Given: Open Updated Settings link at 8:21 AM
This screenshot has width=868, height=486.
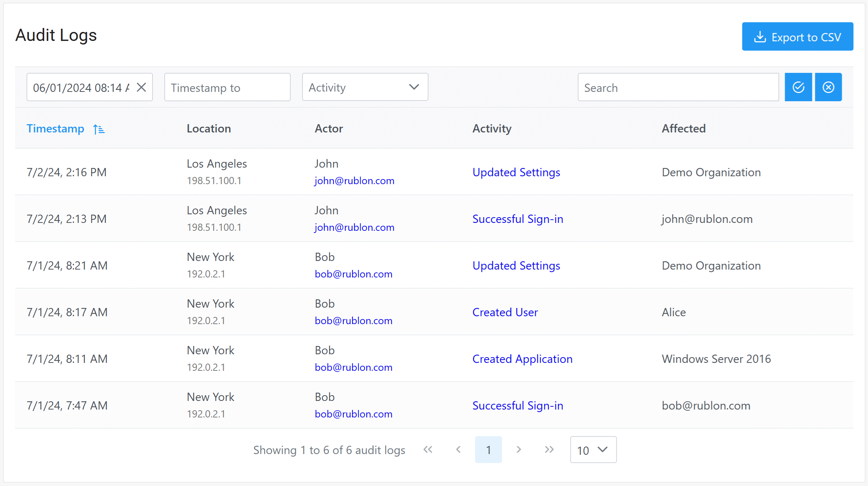Looking at the screenshot, I should (x=516, y=265).
